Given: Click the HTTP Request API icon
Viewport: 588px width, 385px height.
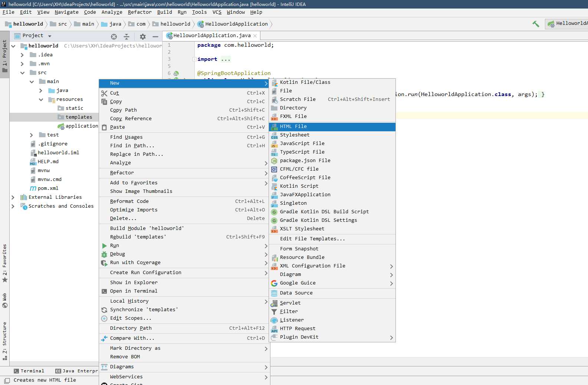Looking at the screenshot, I should coord(274,329).
